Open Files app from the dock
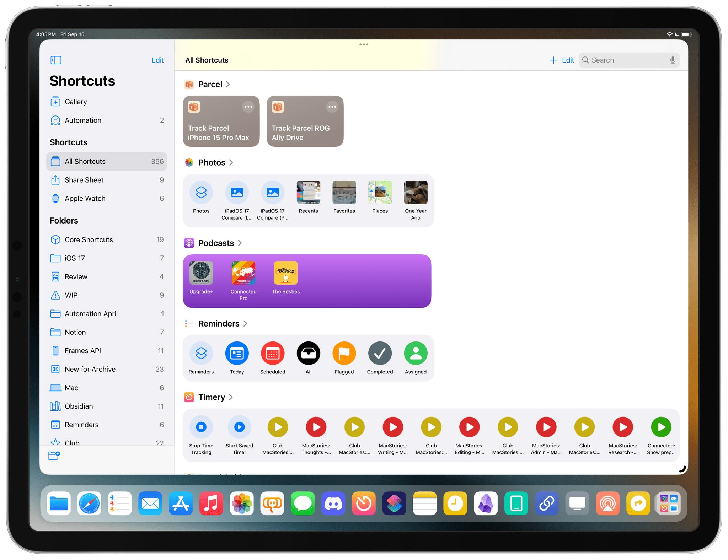728x560 pixels. click(59, 504)
